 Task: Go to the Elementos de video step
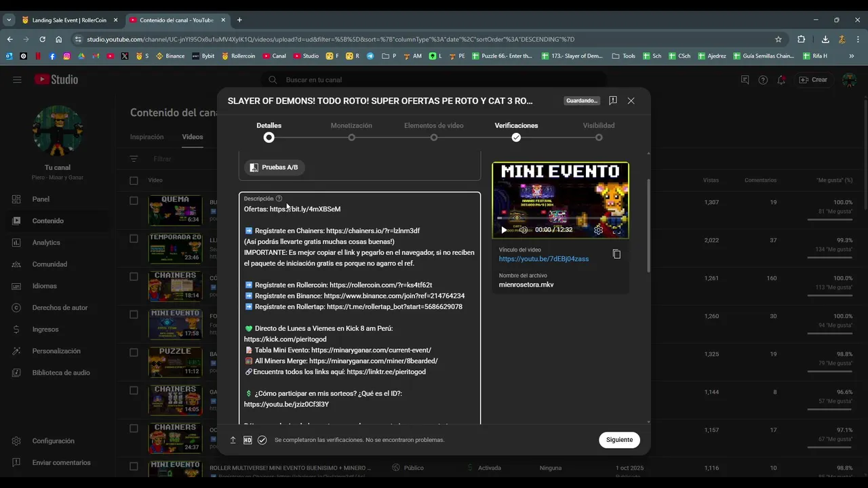point(434,131)
